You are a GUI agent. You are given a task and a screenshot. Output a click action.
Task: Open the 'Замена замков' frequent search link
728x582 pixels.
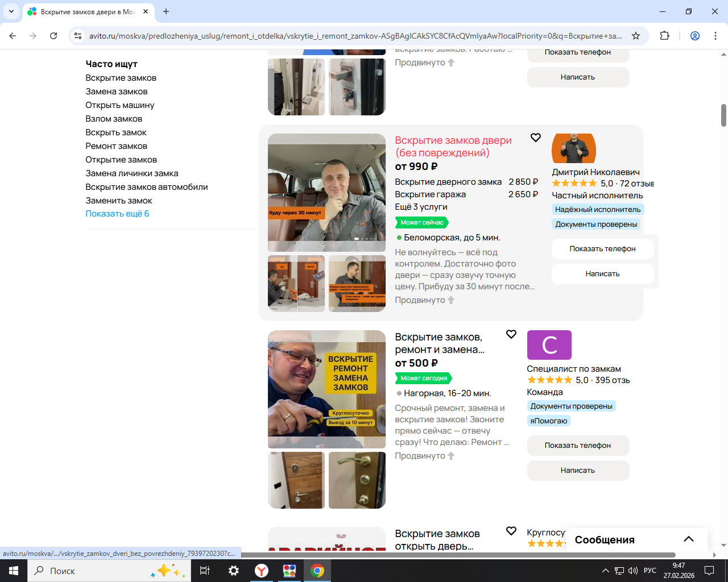click(x=117, y=92)
